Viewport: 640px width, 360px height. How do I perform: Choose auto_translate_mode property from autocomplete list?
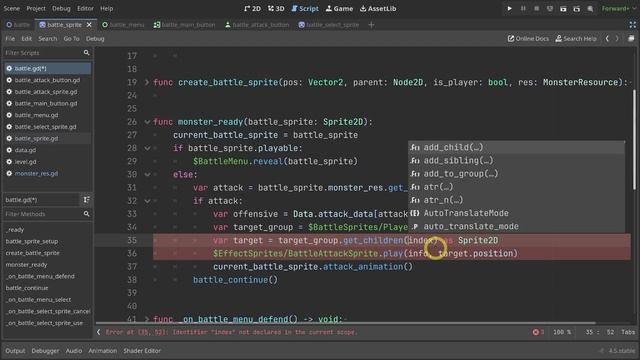pyautogui.click(x=516, y=226)
